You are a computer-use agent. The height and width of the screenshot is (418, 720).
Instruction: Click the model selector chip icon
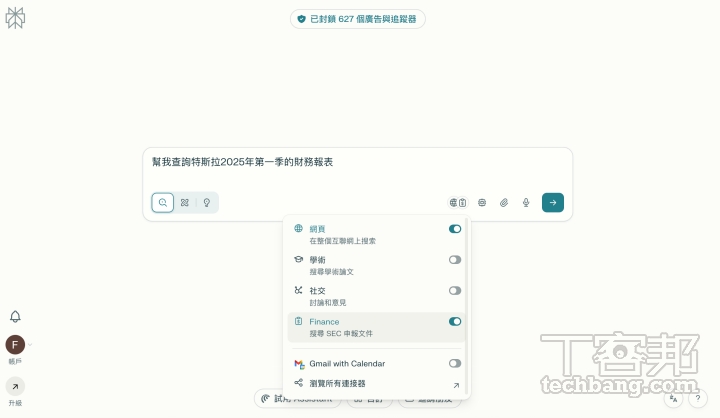482,203
